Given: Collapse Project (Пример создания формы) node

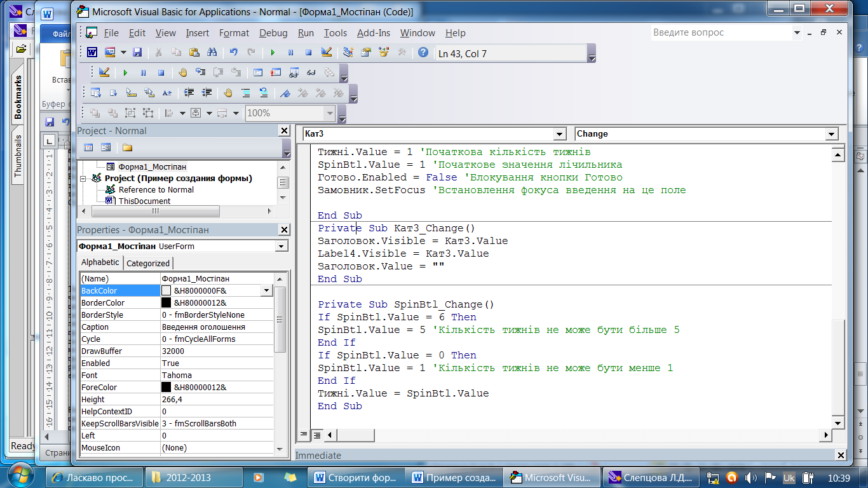Looking at the screenshot, I should pos(85,179).
